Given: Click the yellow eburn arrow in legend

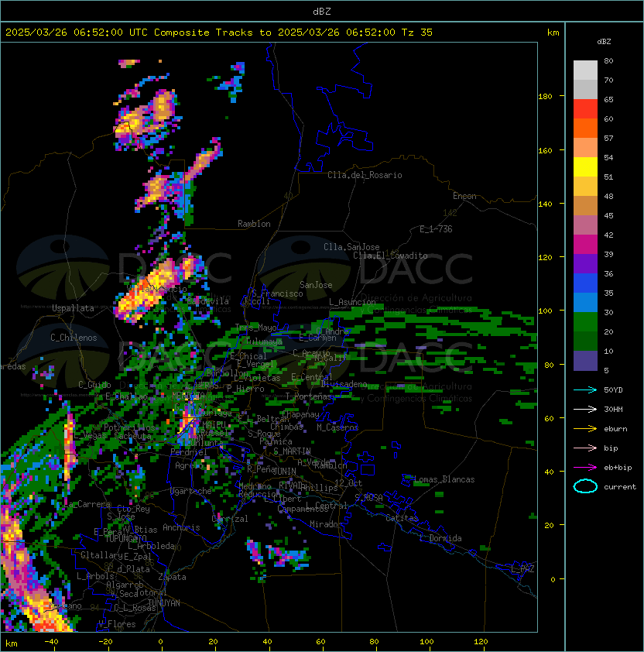Looking at the screenshot, I should 585,429.
